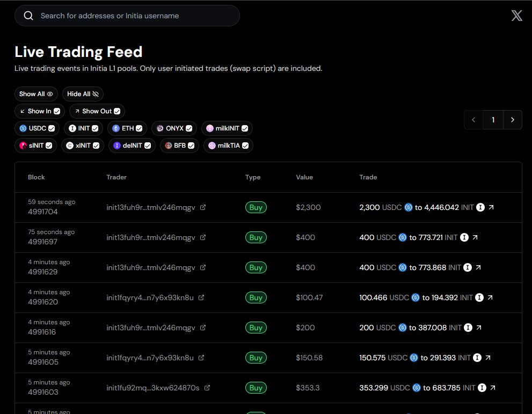Click INIT coin icon in 683.785 INIT trade
Screen dimensions: 532x414
(482, 388)
